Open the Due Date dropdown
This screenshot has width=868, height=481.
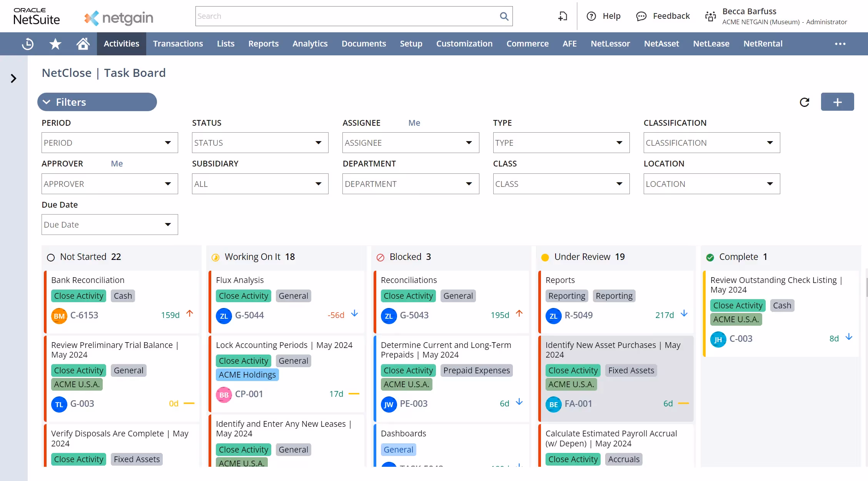click(109, 225)
